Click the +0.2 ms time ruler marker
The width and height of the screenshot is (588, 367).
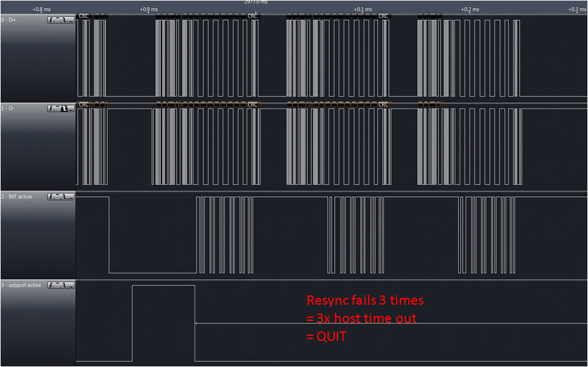pos(470,9)
